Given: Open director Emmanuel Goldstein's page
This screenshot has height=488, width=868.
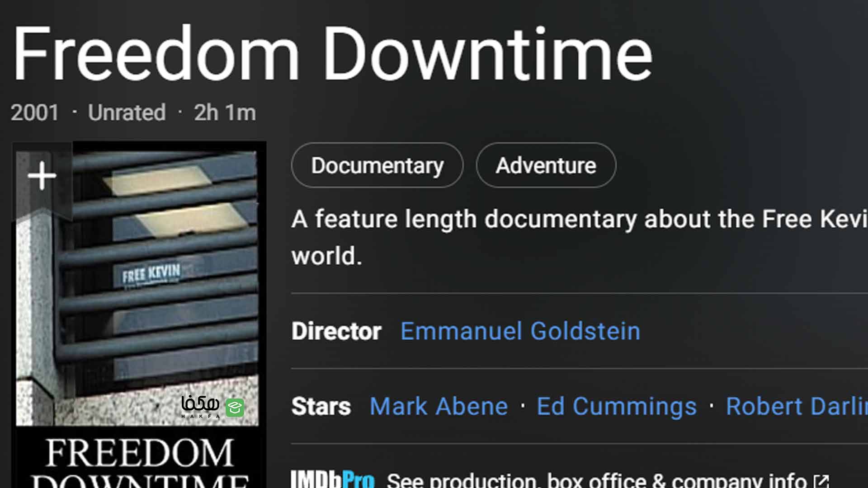Looking at the screenshot, I should click(x=520, y=331).
